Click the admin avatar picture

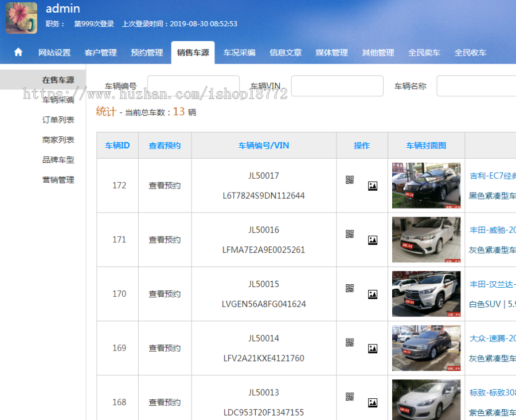coord(21,18)
